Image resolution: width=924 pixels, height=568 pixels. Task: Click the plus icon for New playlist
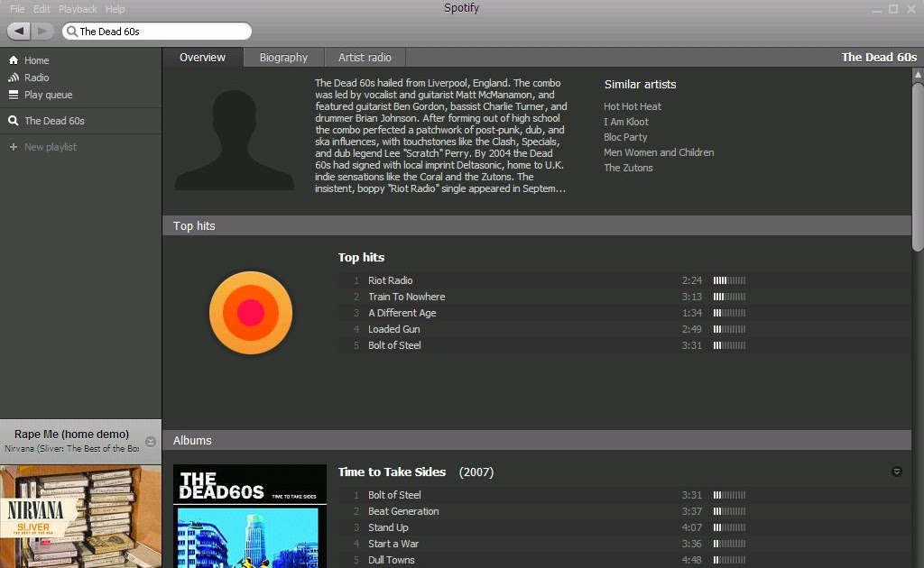(x=14, y=147)
